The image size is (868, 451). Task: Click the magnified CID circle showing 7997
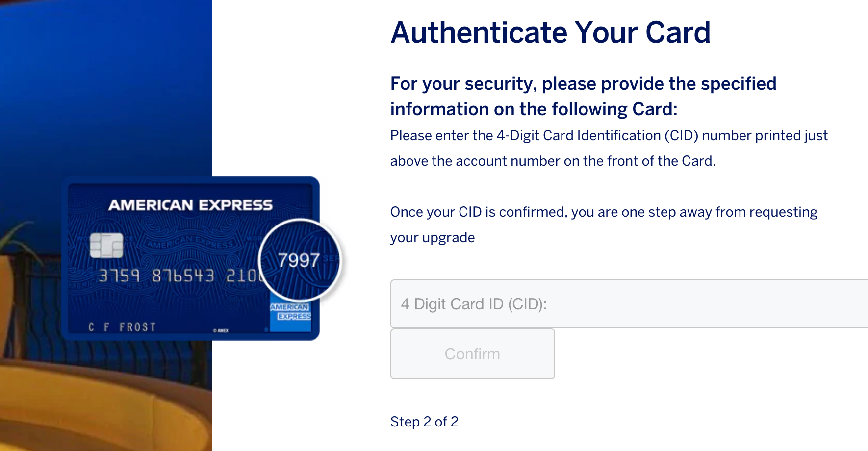click(298, 261)
